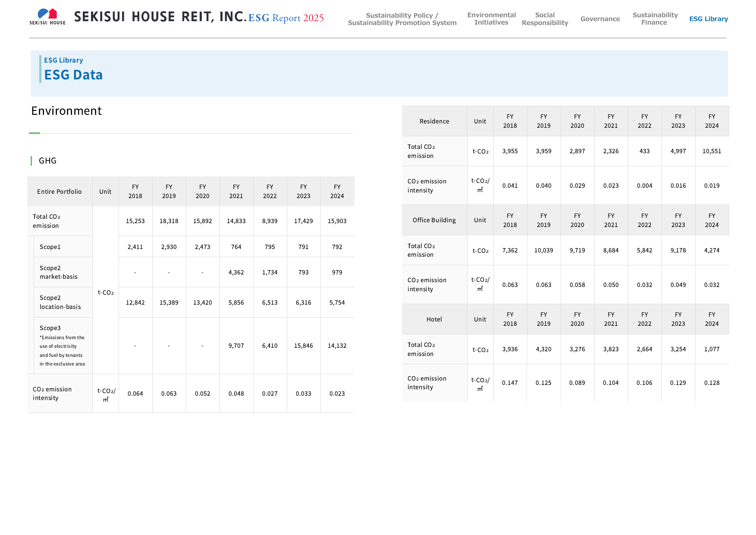Click the Residence emission value 433
Viewport: 756px width, 535px height.
pyautogui.click(x=645, y=151)
